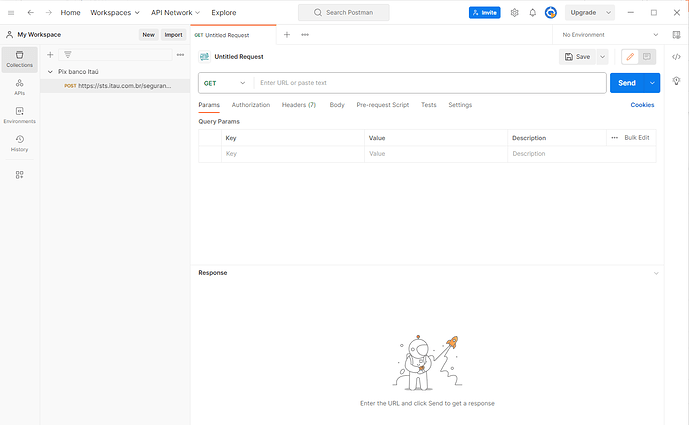Click the Import button
Screen dimensions: 689x425
tap(174, 35)
